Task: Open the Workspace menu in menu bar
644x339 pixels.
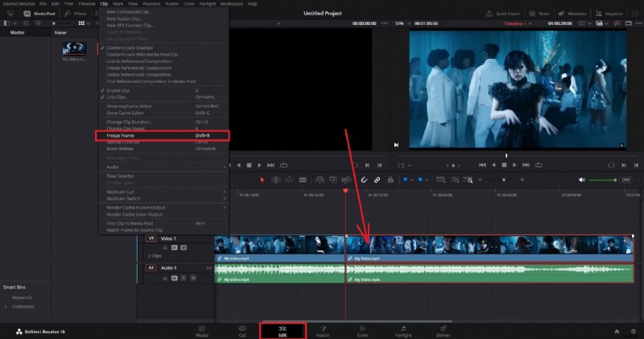Action: 232,4
